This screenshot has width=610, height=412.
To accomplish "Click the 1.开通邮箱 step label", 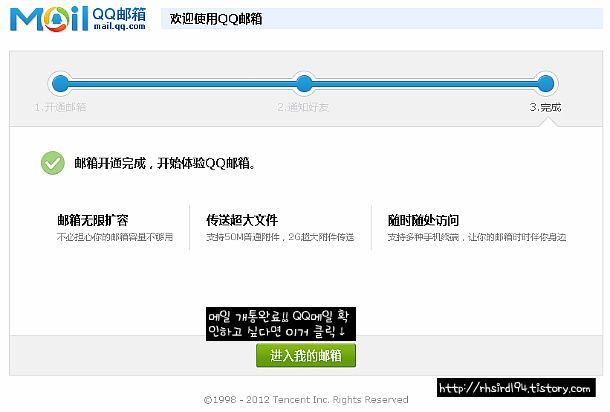I will pos(60,107).
